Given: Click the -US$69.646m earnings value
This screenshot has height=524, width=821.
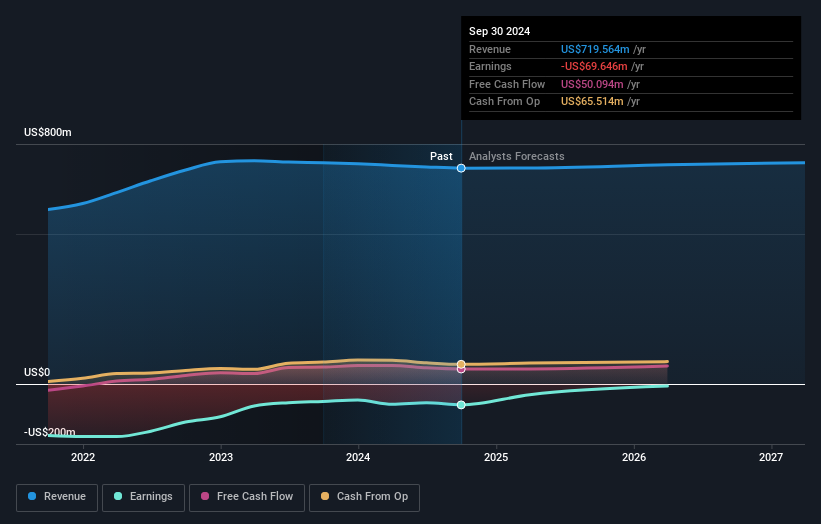Looking at the screenshot, I should coord(594,66).
